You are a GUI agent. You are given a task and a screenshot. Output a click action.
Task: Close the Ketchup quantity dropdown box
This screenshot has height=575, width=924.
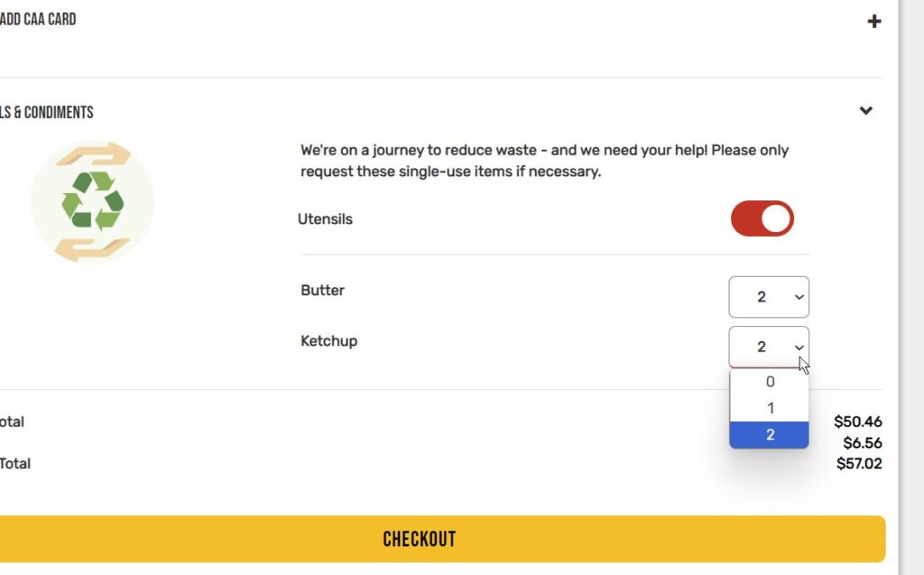pos(769,347)
